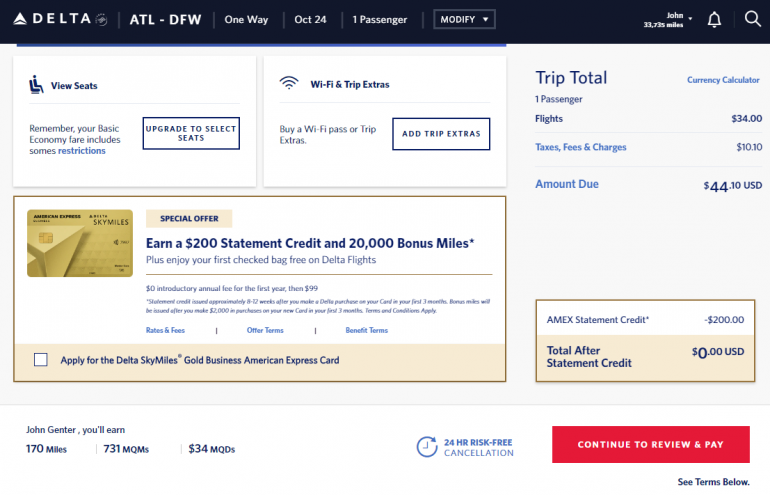
Task: Open the Currency Calculator link
Action: pos(723,80)
